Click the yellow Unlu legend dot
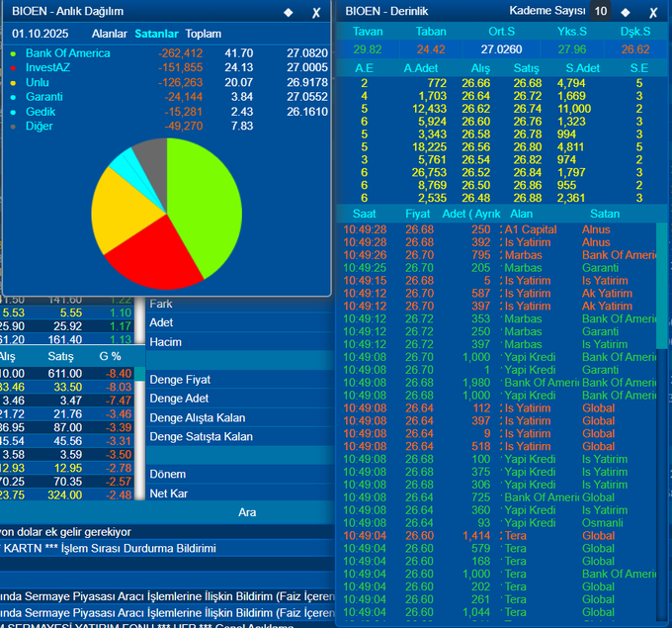672x628 pixels. tap(13, 83)
